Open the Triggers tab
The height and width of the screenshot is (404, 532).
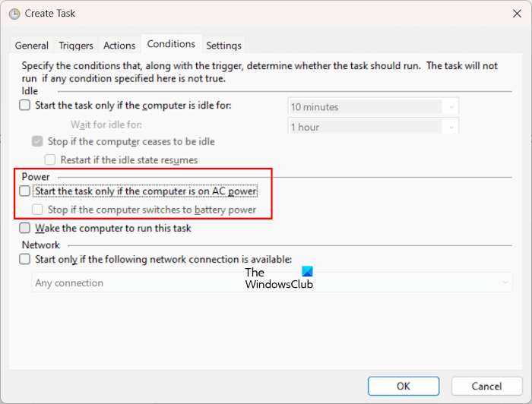[x=76, y=46]
